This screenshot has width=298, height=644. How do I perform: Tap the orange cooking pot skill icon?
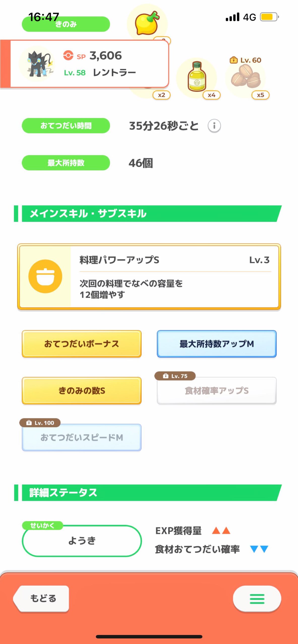coord(45,276)
